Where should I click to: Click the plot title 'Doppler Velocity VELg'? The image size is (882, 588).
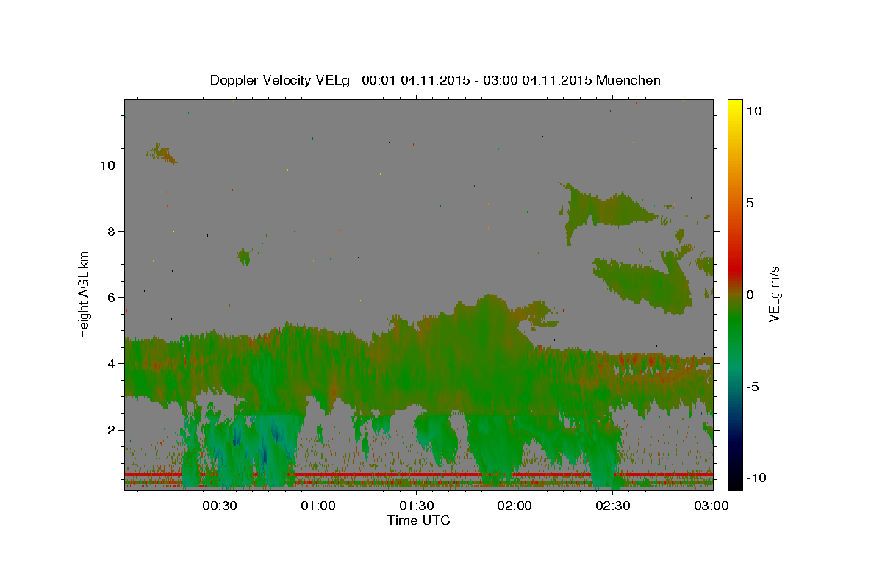(x=282, y=80)
